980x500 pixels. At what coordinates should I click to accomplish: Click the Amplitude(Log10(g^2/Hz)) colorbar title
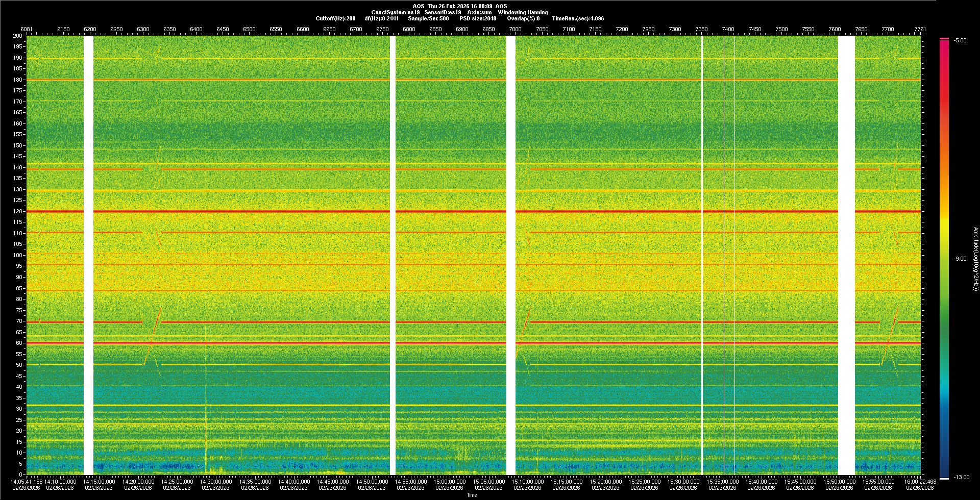[x=975, y=259]
